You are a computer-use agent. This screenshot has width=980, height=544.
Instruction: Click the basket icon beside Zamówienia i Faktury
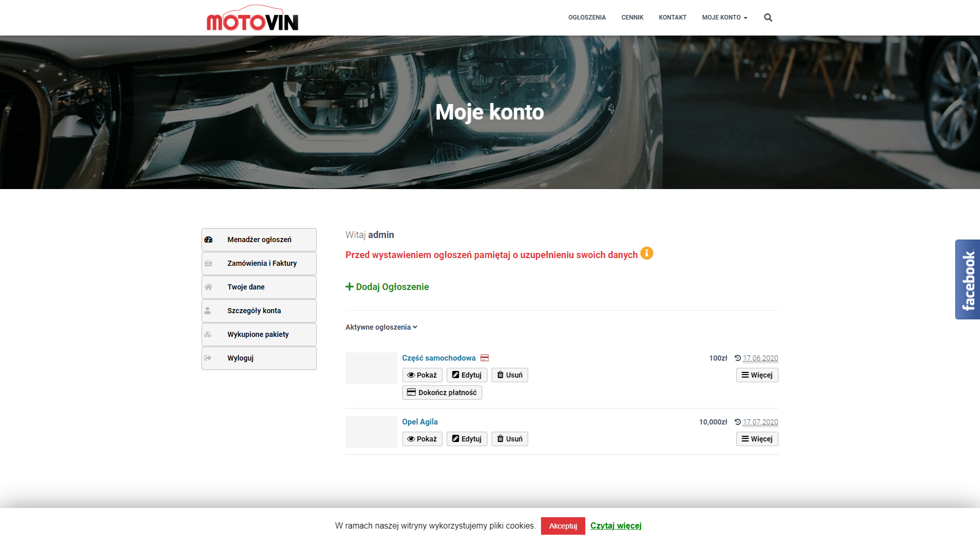pyautogui.click(x=208, y=263)
